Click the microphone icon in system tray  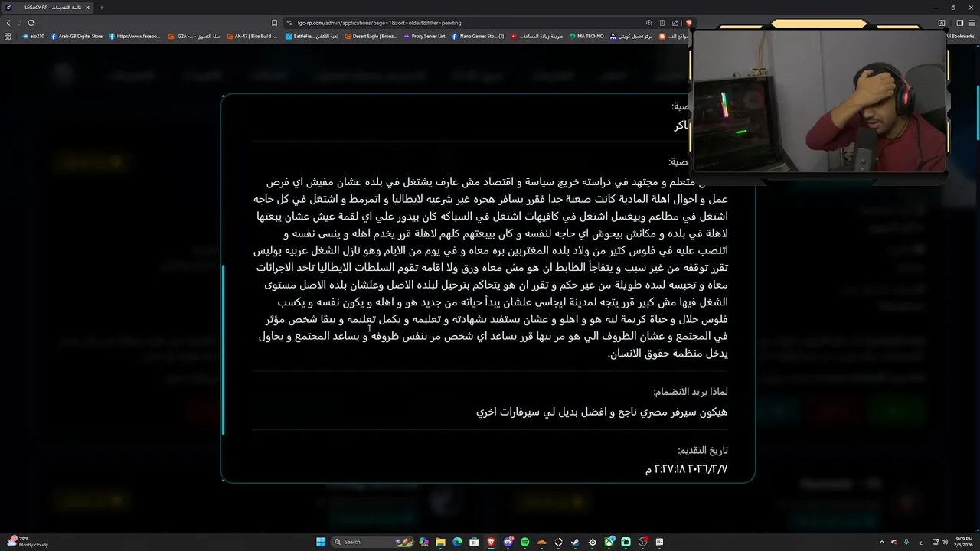(x=906, y=542)
